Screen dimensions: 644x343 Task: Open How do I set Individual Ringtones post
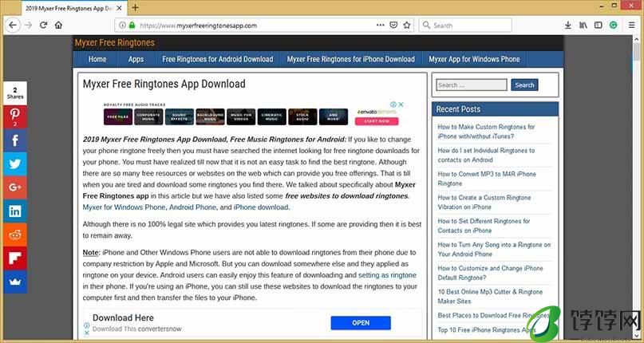486,156
